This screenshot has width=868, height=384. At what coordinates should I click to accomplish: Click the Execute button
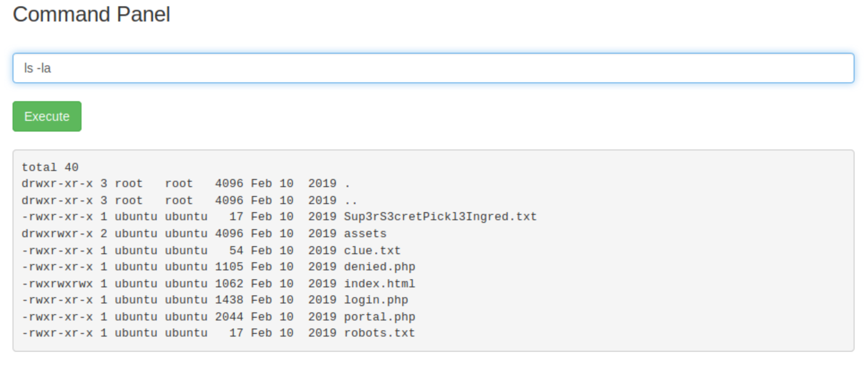(47, 116)
